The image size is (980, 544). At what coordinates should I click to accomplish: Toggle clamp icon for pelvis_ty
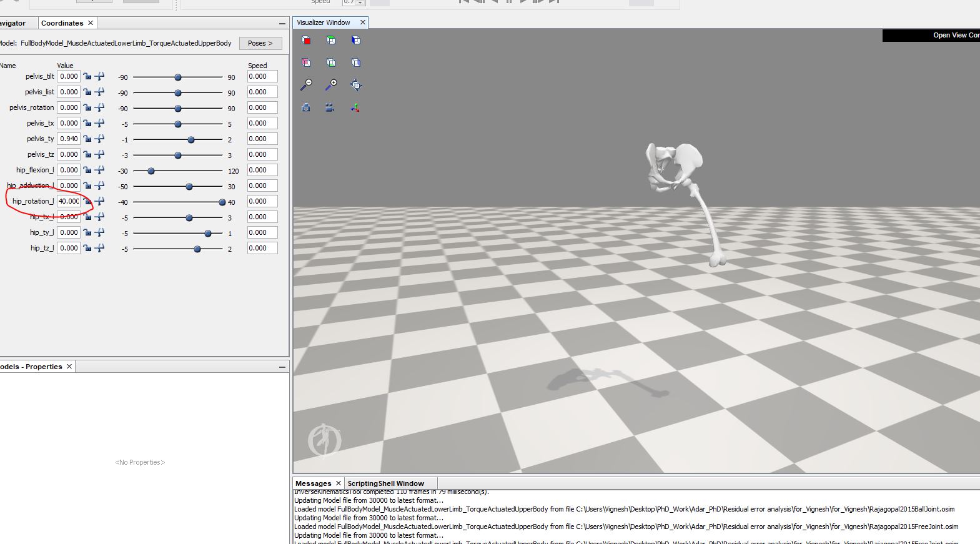[99, 139]
